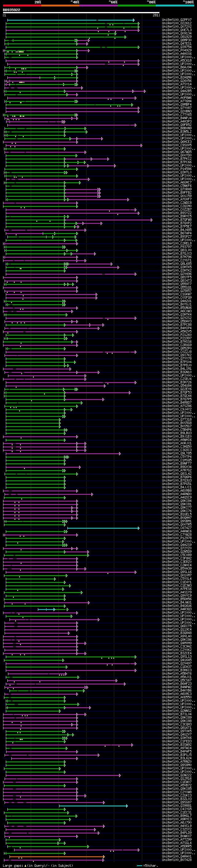
Task: Click the white query length ruler bar
Action: [x=81, y=13]
